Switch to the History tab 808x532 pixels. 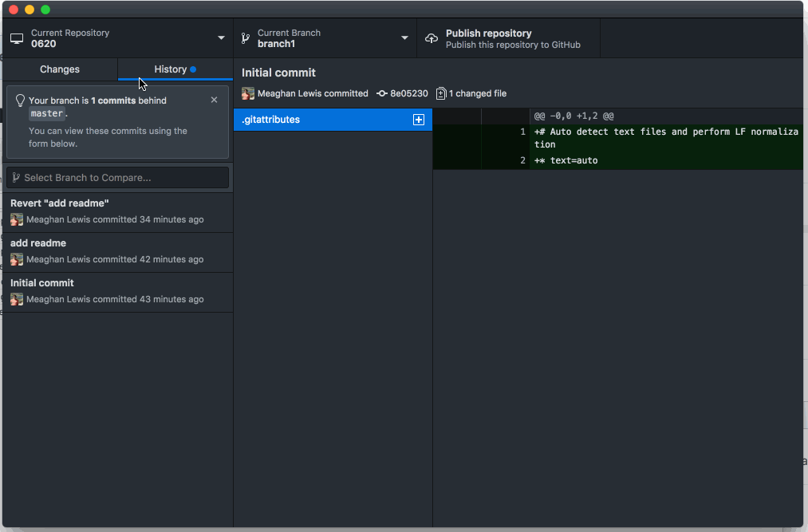tap(175, 69)
